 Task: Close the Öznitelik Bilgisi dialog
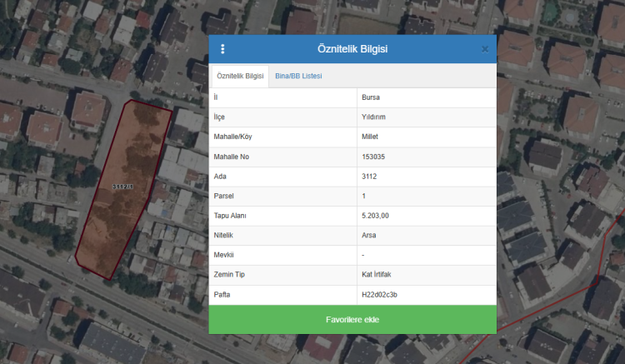pos(485,49)
